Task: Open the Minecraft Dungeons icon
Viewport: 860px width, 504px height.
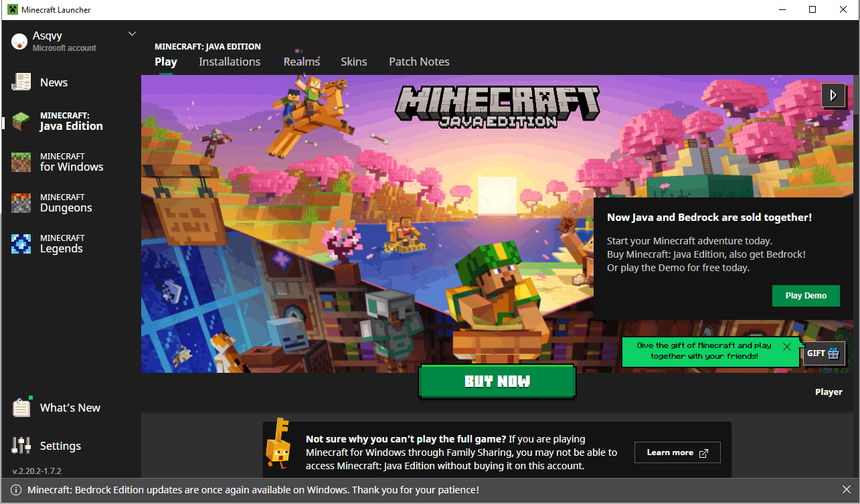Action: (21, 203)
